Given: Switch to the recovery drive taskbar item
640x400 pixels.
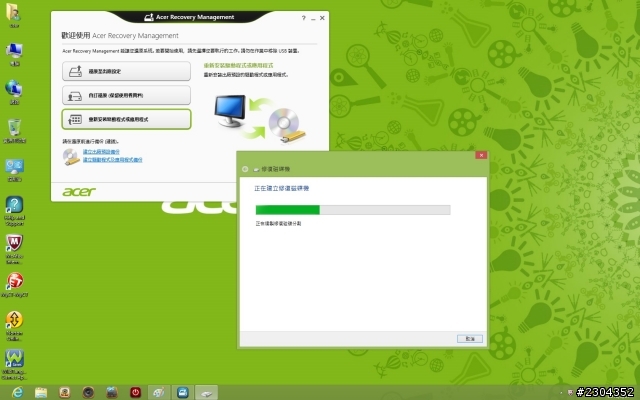Looking at the screenshot, I should (x=207, y=393).
